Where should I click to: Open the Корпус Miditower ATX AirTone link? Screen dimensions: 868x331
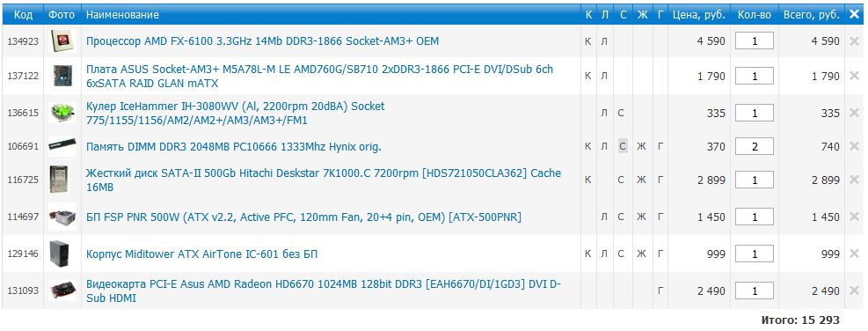[201, 254]
